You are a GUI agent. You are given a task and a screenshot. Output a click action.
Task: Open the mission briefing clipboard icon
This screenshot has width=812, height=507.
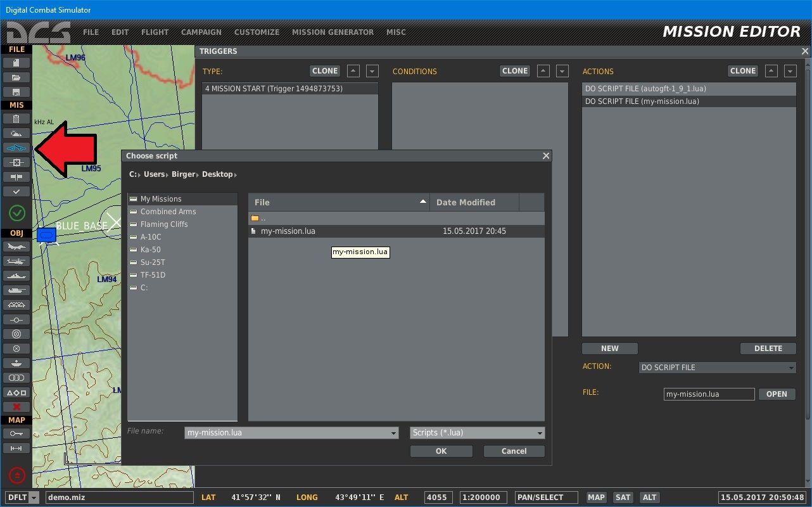click(16, 119)
